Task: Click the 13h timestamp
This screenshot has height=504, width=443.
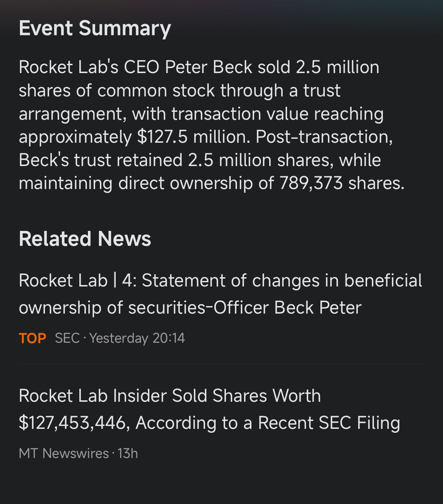Action: 128,454
